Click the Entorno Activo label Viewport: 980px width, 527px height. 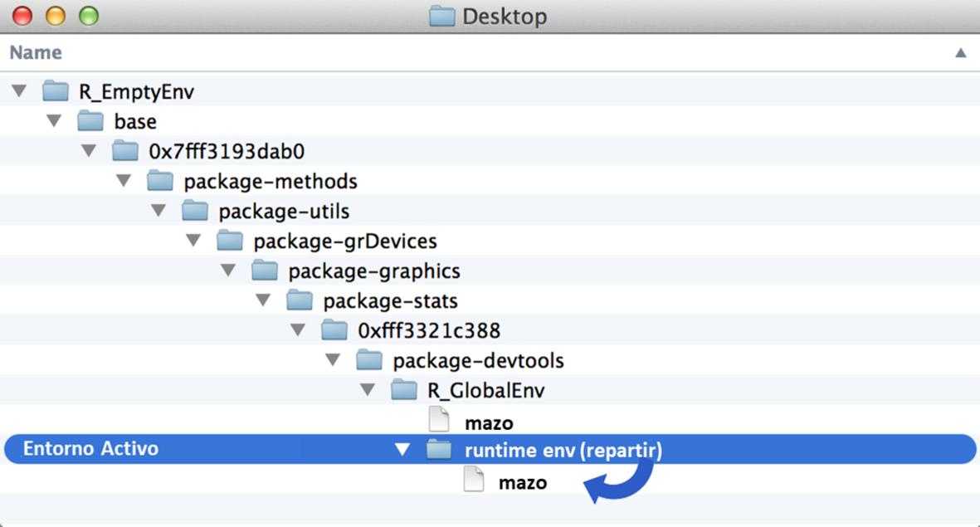coord(90,449)
